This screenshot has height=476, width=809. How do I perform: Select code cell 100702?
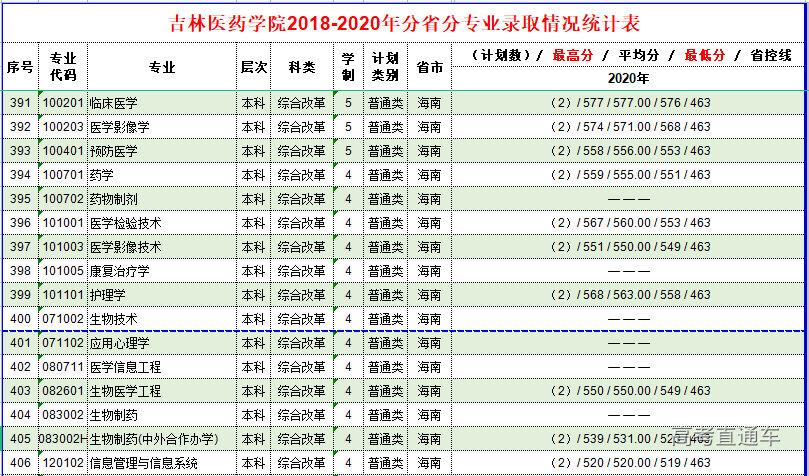(63, 199)
